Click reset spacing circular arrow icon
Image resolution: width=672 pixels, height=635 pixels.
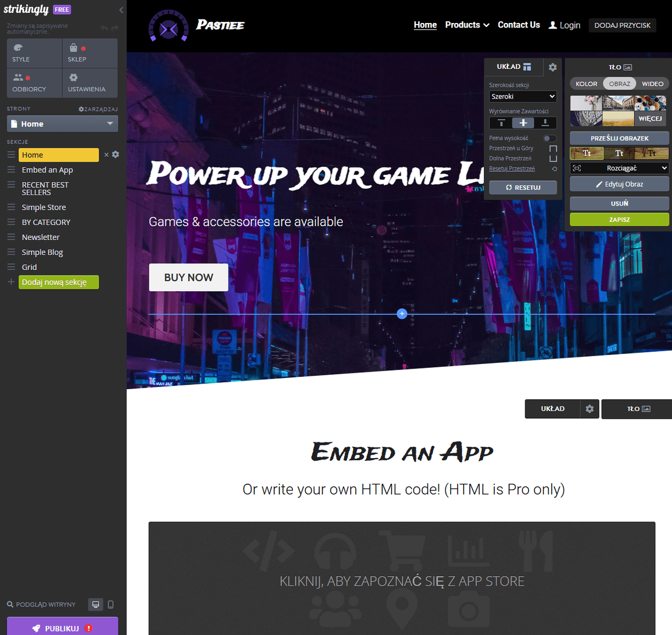554,169
